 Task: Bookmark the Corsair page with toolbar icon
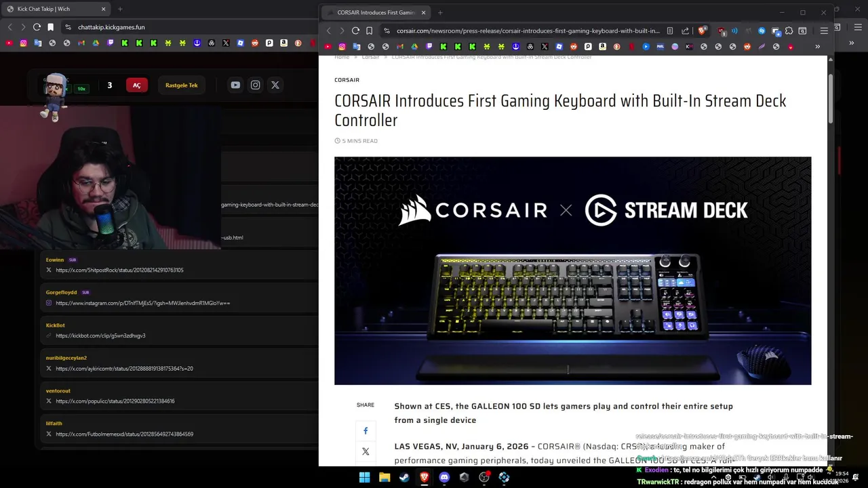[369, 30]
